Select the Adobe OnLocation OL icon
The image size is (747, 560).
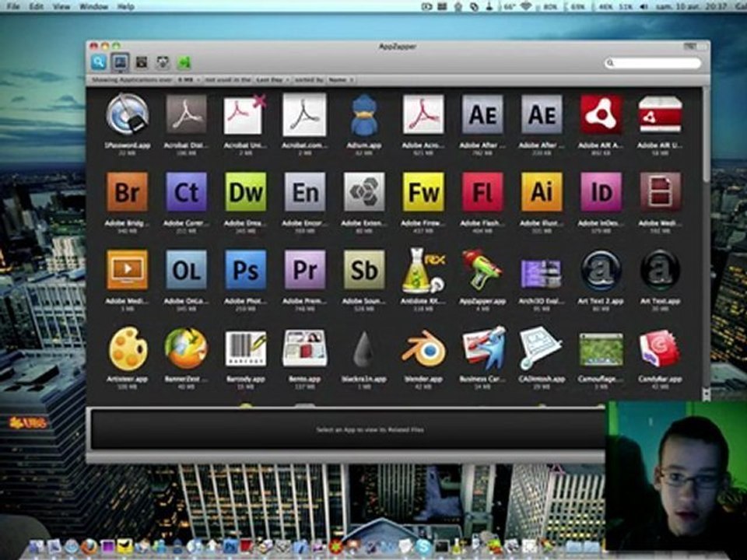click(186, 270)
